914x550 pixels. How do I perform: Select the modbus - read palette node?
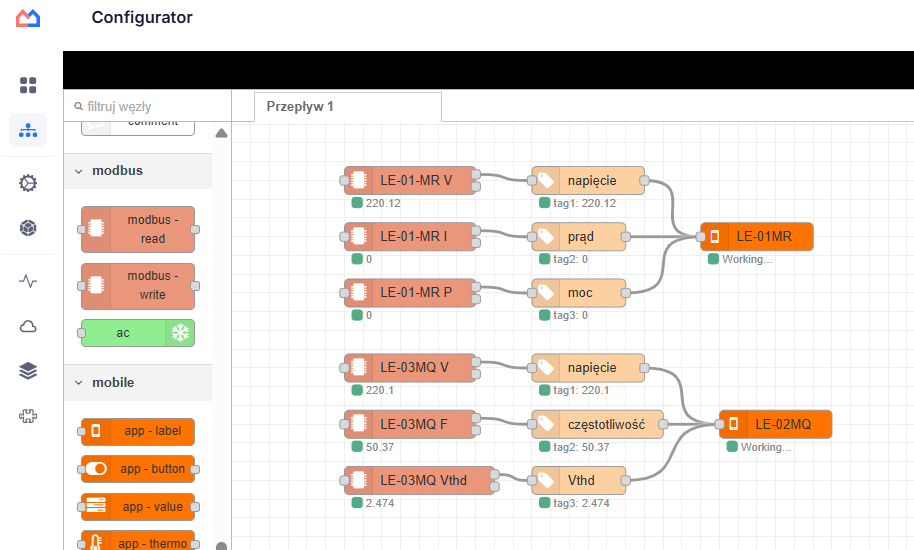(x=138, y=230)
